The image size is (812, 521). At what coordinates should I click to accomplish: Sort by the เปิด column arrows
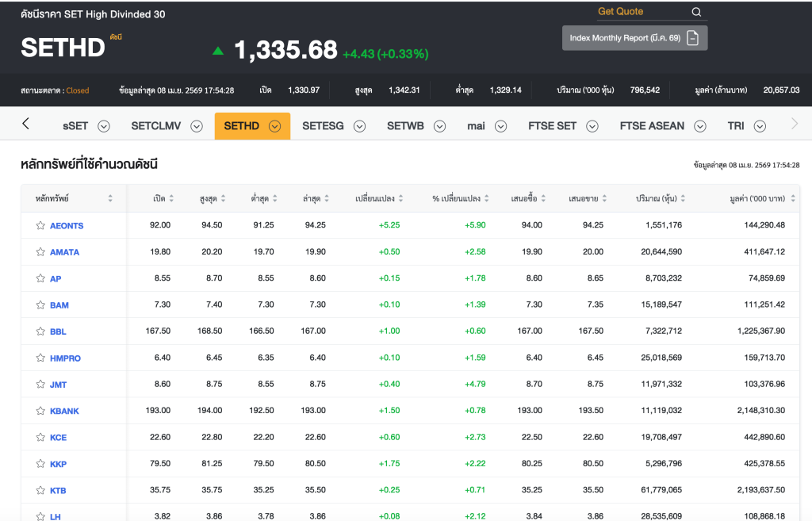point(171,198)
